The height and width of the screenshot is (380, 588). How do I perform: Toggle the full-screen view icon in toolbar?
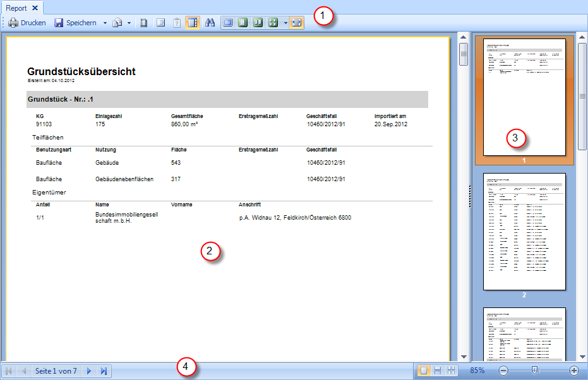[x=296, y=23]
